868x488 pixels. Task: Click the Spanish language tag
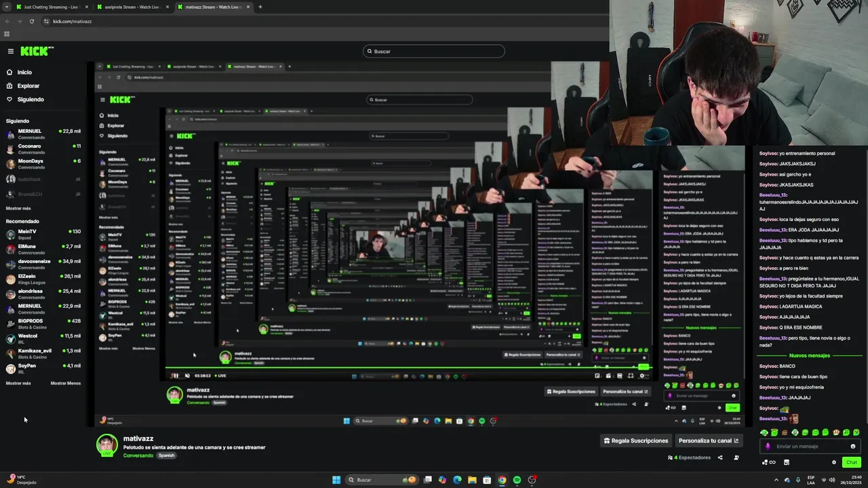(167, 455)
